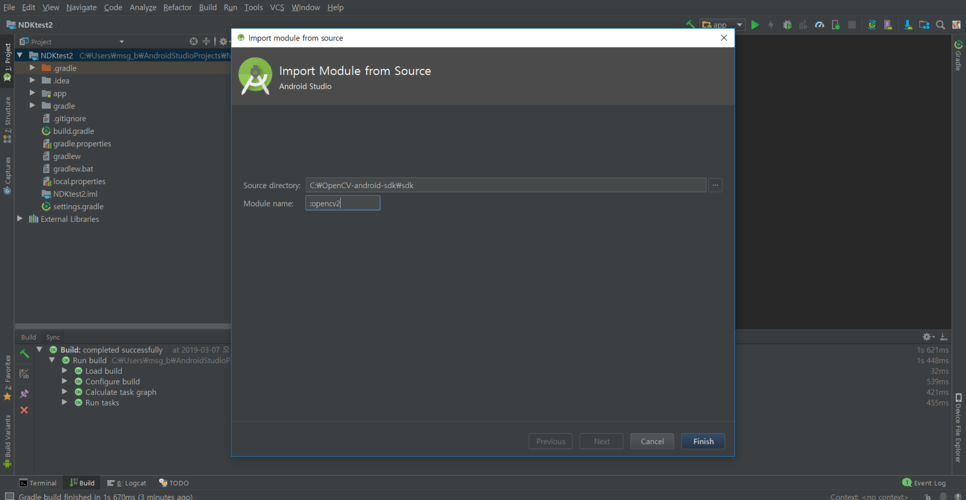
Task: Open the Build menu
Action: [208, 7]
